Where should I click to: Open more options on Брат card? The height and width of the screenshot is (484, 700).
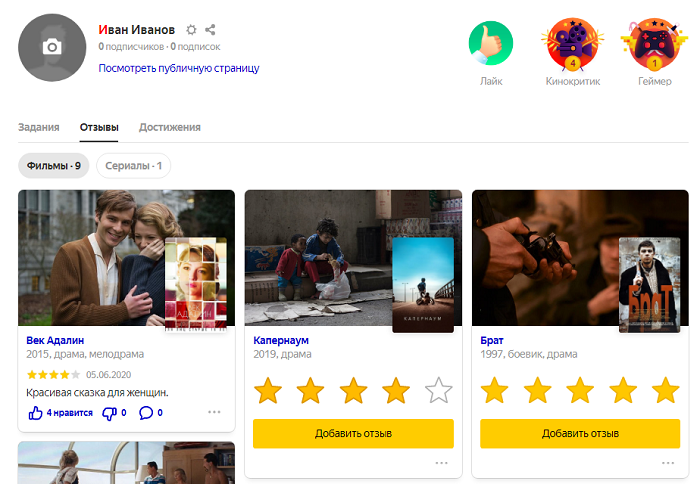[x=668, y=463]
